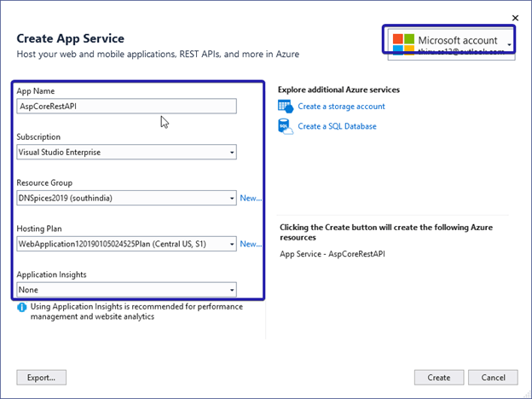The width and height of the screenshot is (532, 399).
Task: Click the Microsoft logo in account selector
Action: coord(403,43)
